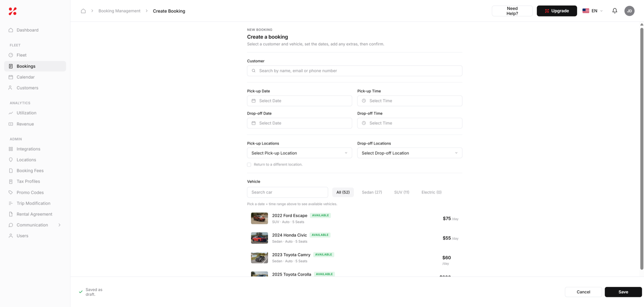Image resolution: width=644 pixels, height=307 pixels.
Task: Click the Fleet sidebar icon
Action: click(11, 55)
